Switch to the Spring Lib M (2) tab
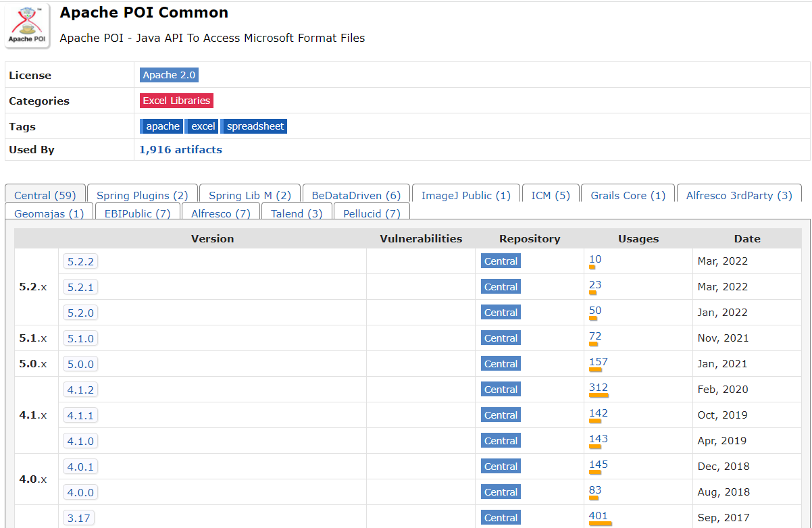 point(250,195)
